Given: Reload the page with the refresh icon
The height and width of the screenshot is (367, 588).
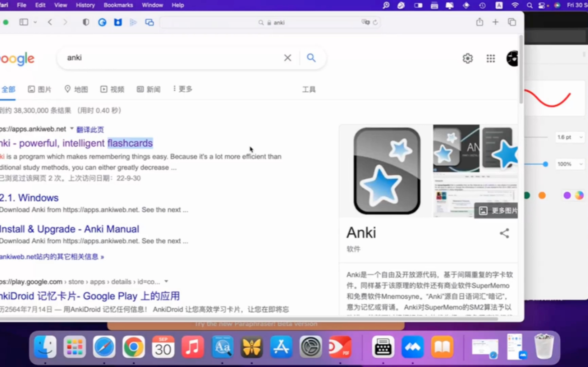Looking at the screenshot, I should (x=375, y=22).
